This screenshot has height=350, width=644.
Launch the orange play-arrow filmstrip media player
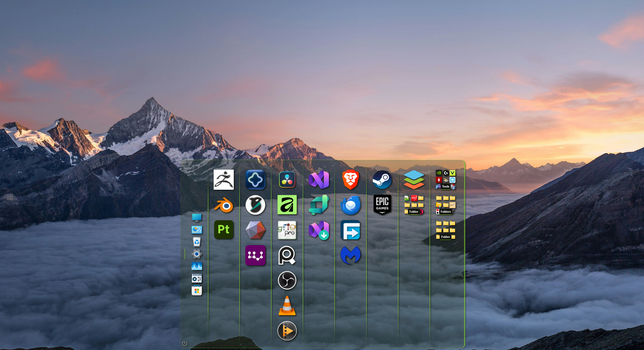[x=287, y=331]
